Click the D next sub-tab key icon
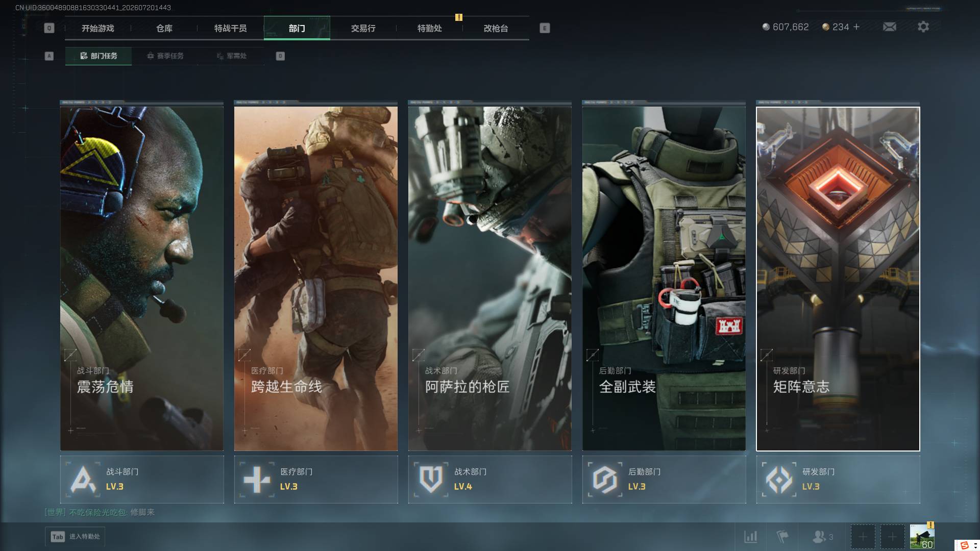The image size is (980, 551). coord(280,56)
